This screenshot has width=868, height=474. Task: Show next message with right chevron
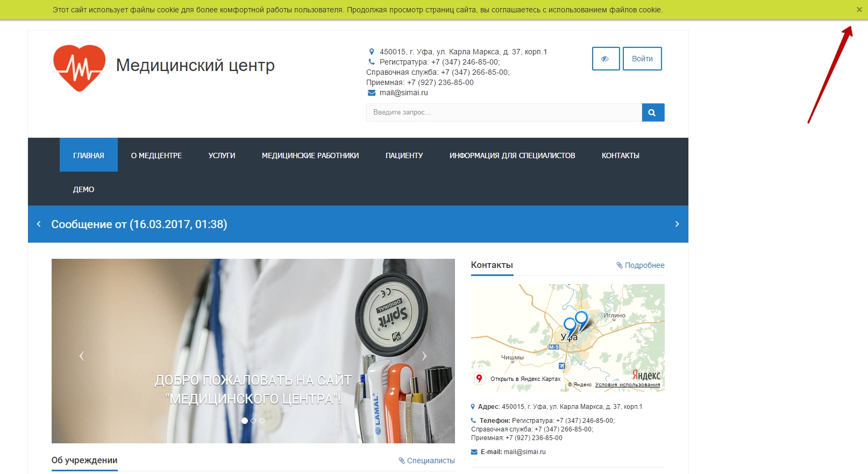(677, 224)
